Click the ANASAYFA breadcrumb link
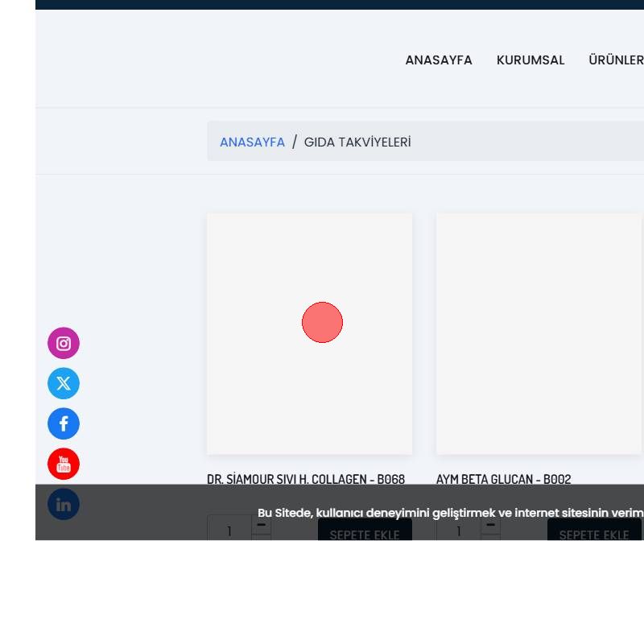This screenshot has height=644, width=644. 252,142
